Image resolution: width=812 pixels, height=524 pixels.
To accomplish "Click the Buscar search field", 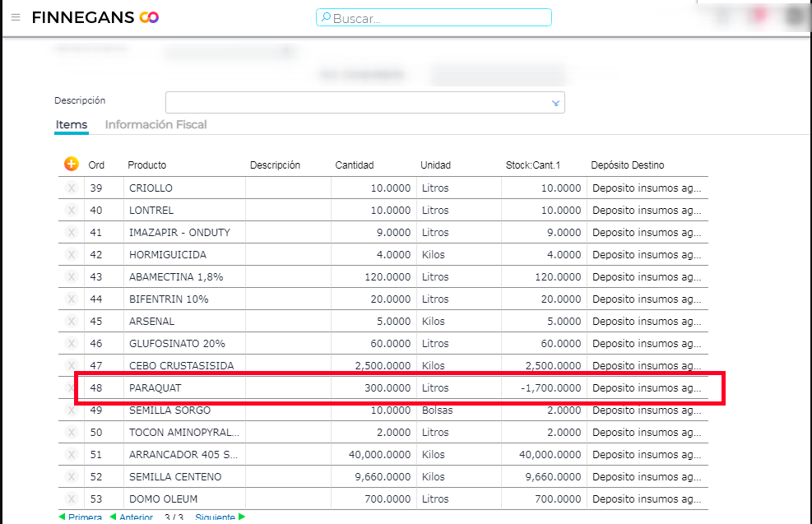I will [434, 18].
